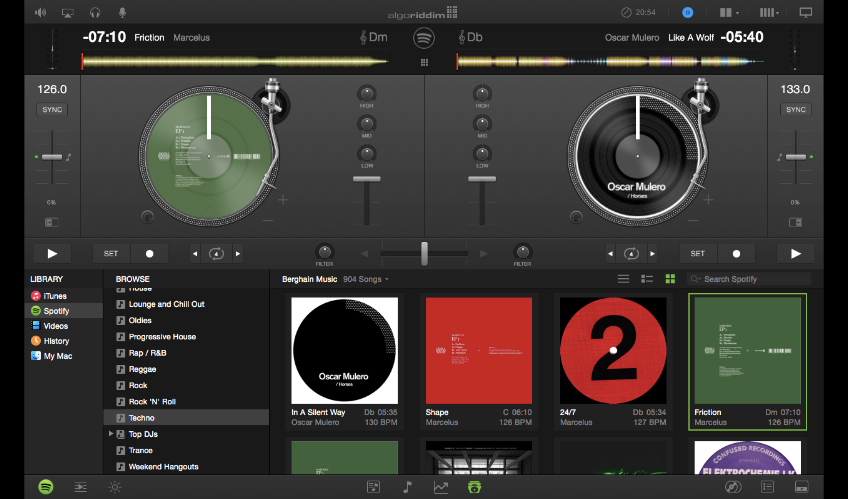Open the Progressive House playlist
Viewport: 848px width, 499px height.
pyautogui.click(x=186, y=336)
